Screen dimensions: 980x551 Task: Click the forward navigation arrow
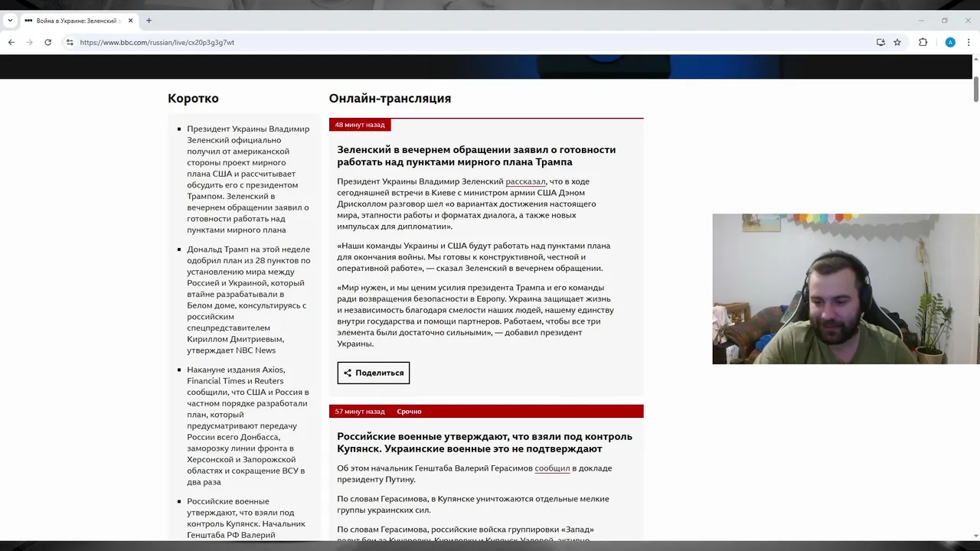tap(29, 42)
